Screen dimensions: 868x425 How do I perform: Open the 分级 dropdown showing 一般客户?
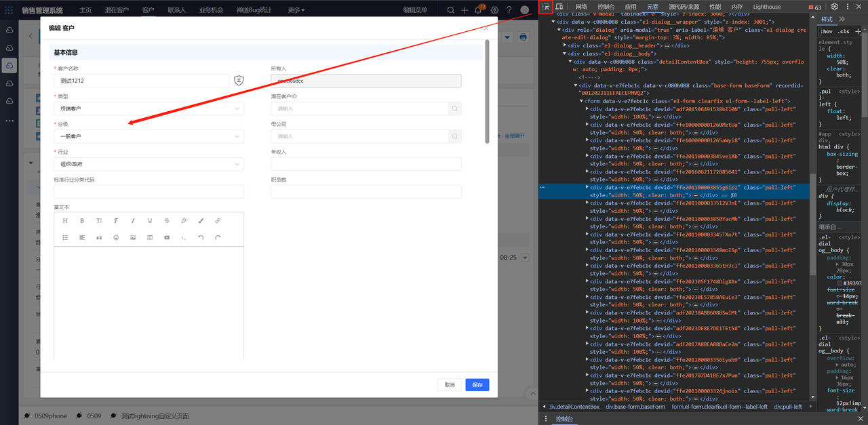[149, 136]
